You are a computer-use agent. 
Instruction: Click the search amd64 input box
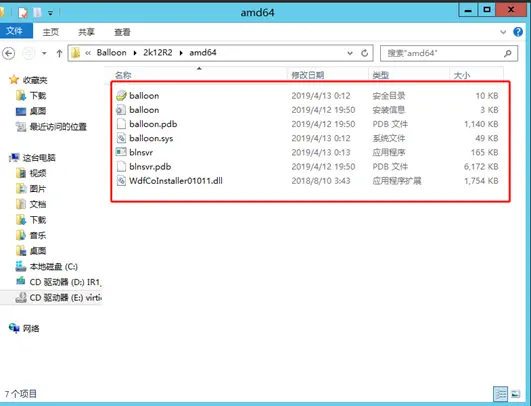449,53
